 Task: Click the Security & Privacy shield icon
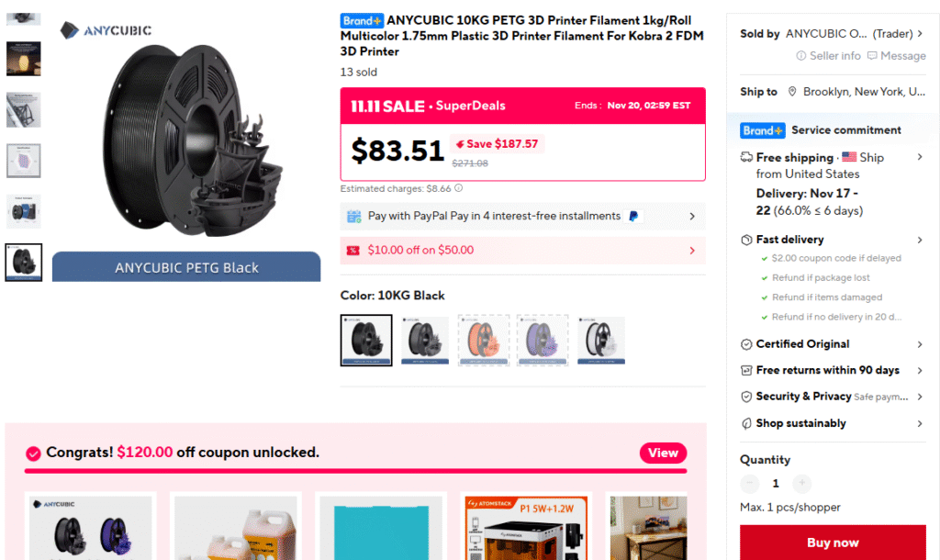pos(746,397)
